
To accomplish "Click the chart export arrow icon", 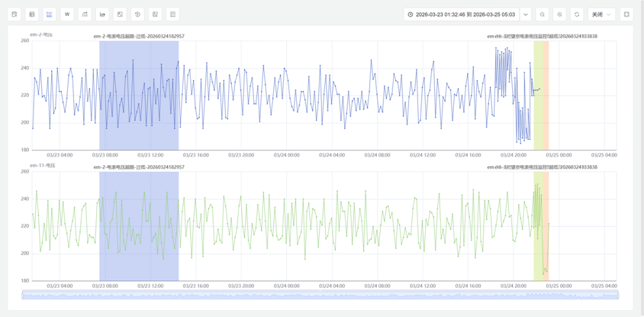I will pyautogui.click(x=103, y=14).
